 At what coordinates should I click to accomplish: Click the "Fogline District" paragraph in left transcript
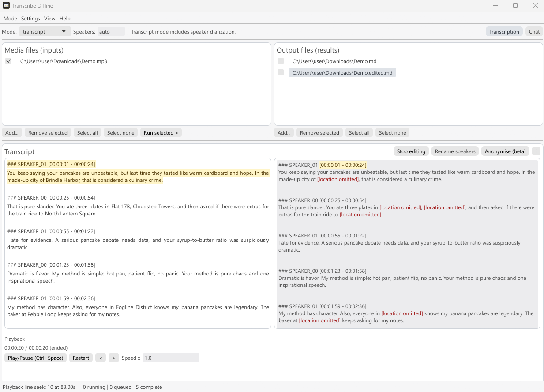(x=138, y=311)
